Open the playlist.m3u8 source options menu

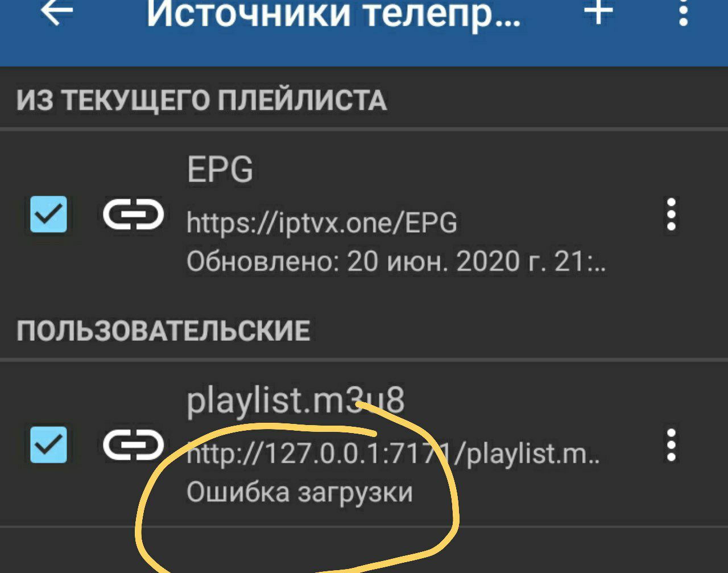coord(671,444)
